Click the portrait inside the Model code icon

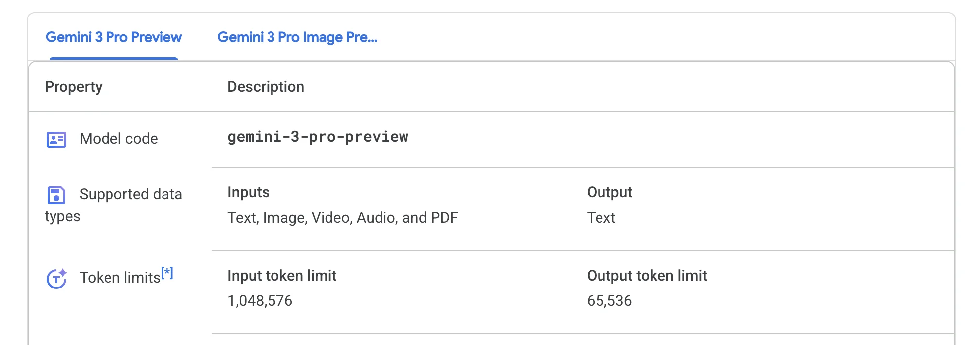[53, 139]
